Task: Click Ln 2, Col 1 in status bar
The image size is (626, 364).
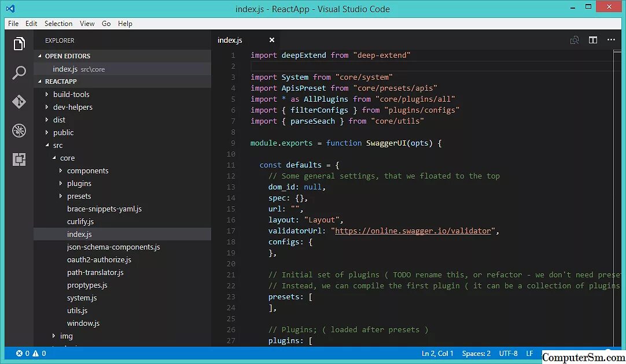Action: (x=437, y=353)
